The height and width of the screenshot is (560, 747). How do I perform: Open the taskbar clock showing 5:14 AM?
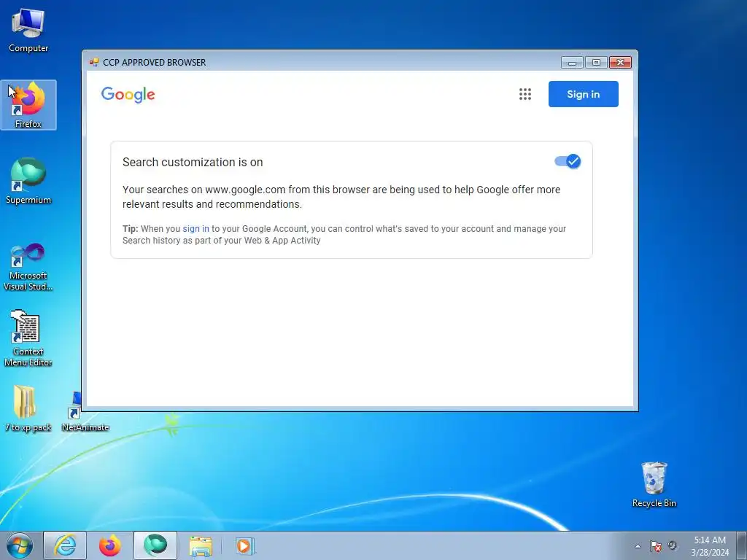click(x=710, y=546)
